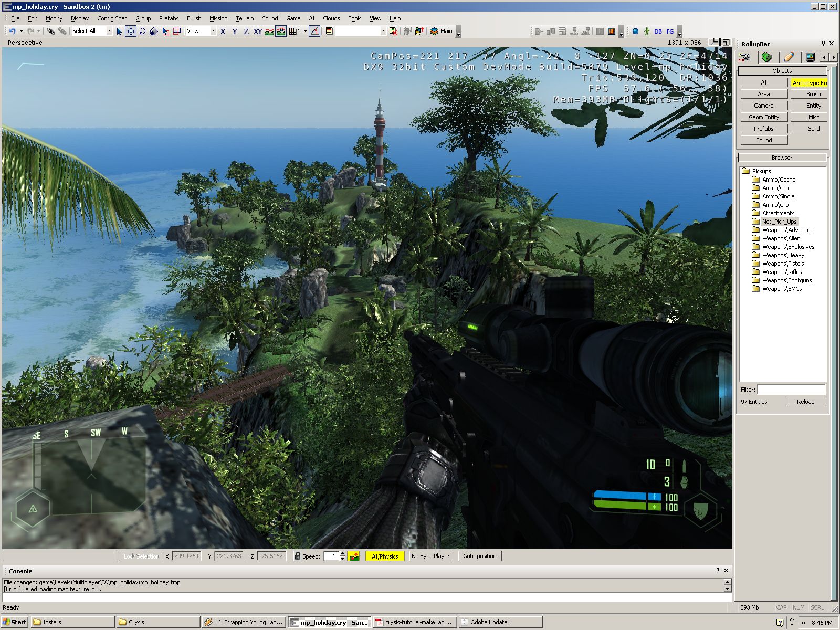
Task: Collapse the Browser rollup header
Action: [782, 157]
